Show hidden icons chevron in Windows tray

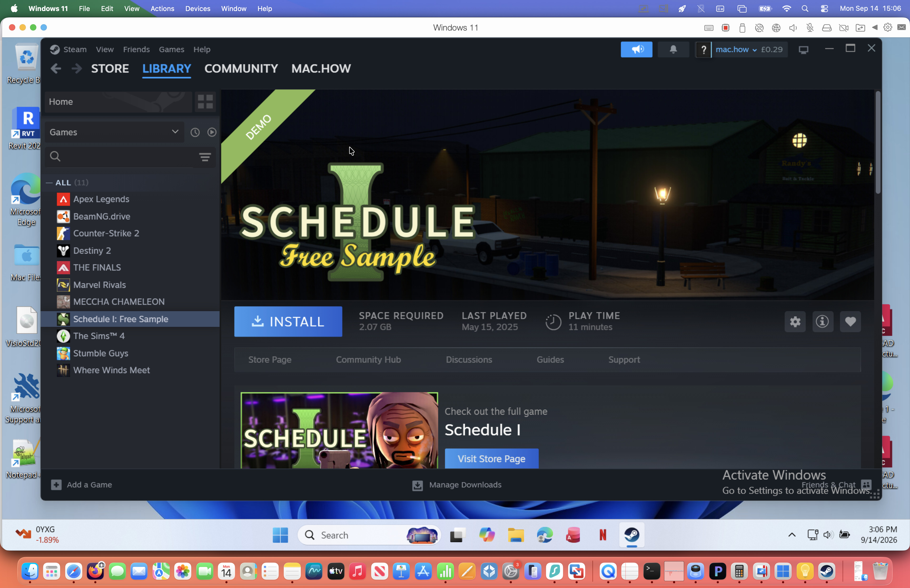tap(792, 535)
